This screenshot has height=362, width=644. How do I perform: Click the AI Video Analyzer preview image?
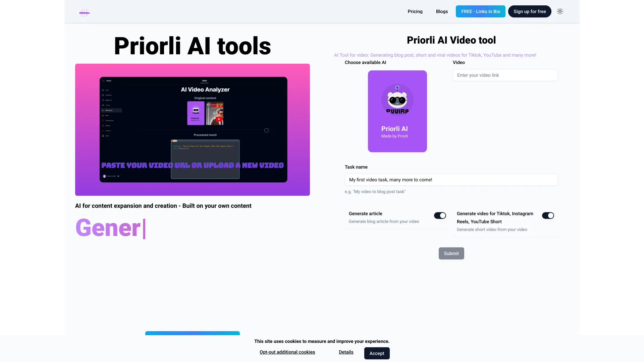193,130
